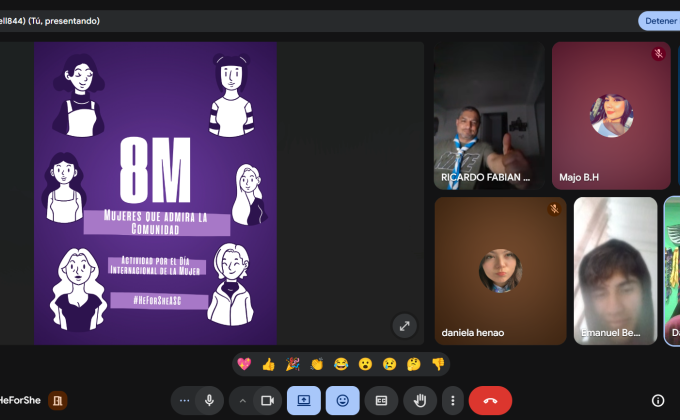Click the building icon next to HeForShe

click(x=58, y=400)
